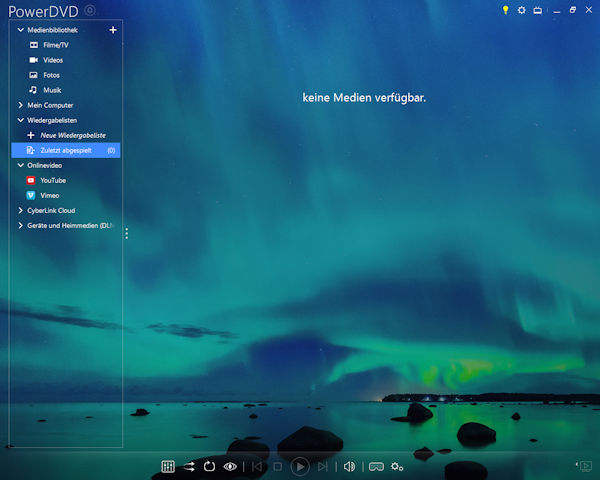Screen dimensions: 600x480
Task: Toggle shuffle playback
Action: 189,466
